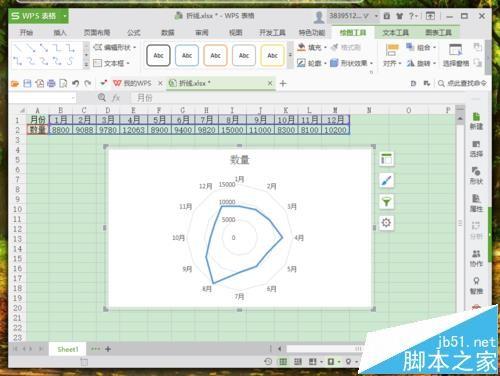
Task: Open the 插入 ribbon tab
Action: point(60,32)
